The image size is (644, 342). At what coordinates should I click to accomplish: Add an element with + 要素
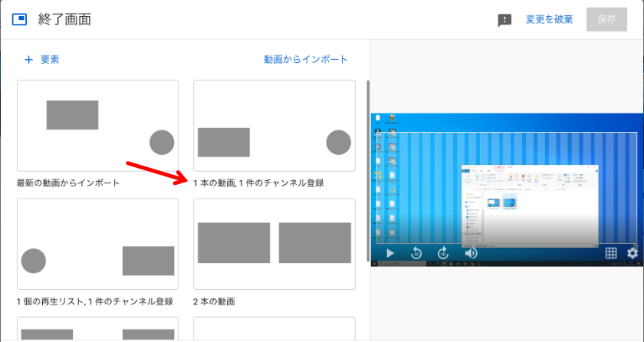(41, 60)
